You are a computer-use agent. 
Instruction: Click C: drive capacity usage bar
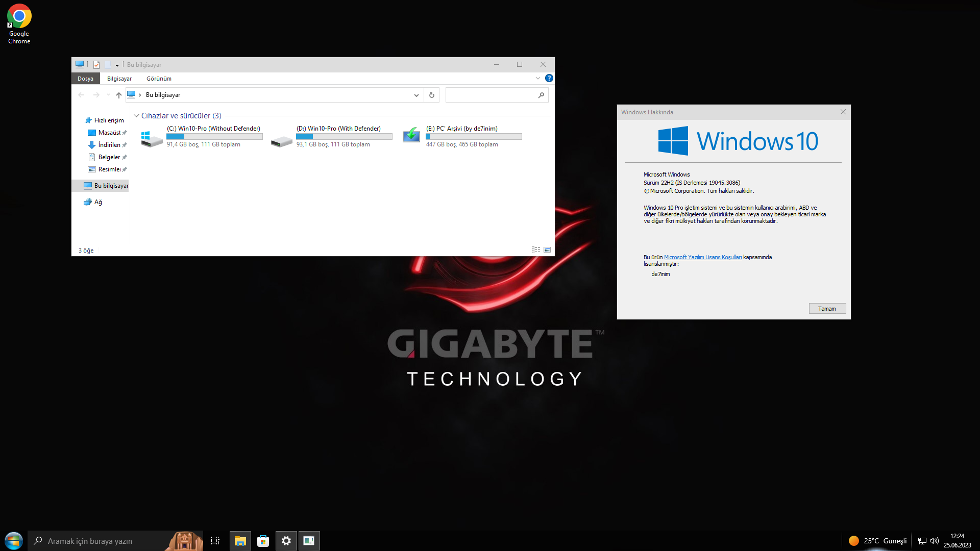click(x=214, y=137)
